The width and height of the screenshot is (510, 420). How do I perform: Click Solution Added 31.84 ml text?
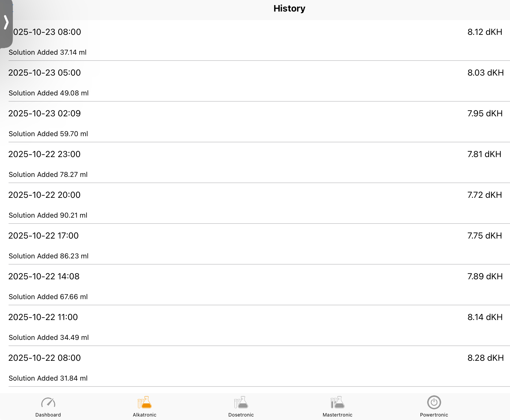(x=48, y=378)
